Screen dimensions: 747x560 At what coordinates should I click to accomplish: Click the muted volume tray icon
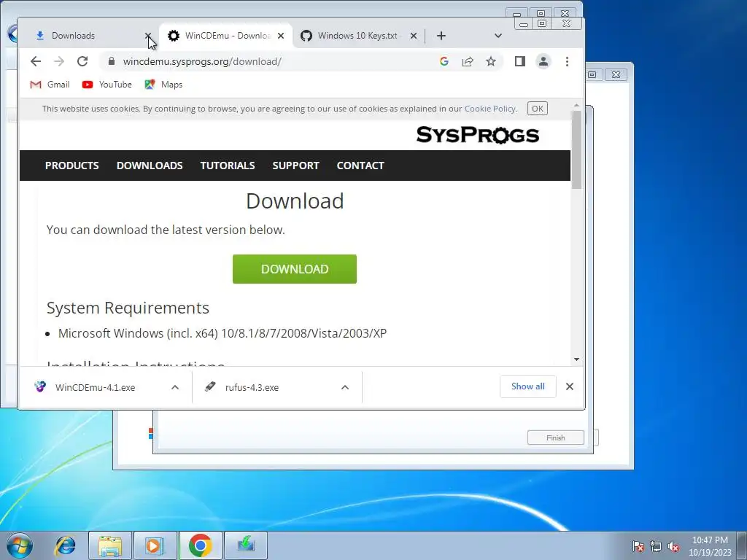click(x=673, y=546)
